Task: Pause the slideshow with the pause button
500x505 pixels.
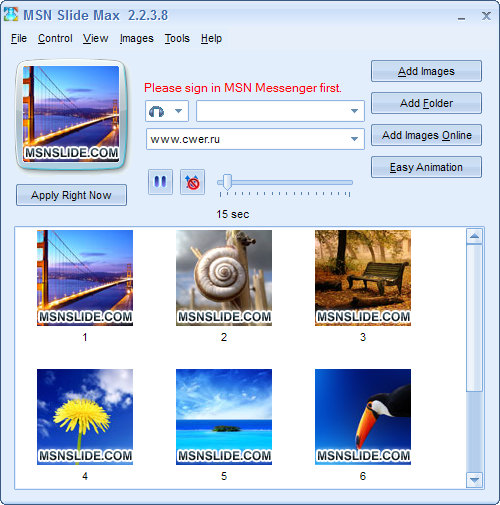Action: [160, 182]
